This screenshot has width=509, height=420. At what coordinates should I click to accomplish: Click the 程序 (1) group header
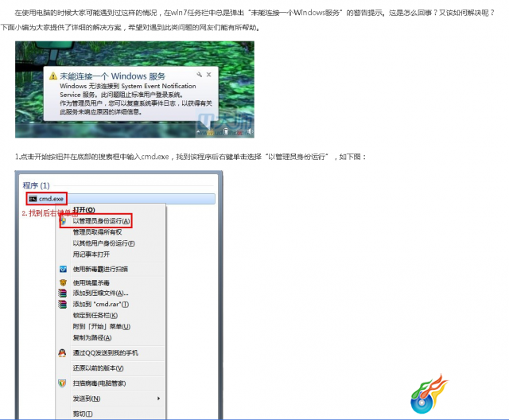pos(36,185)
